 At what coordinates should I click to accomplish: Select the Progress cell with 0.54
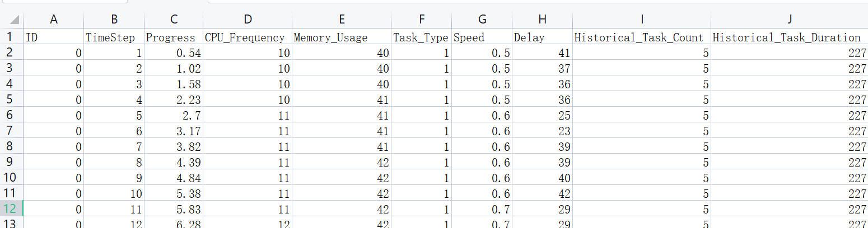(x=174, y=53)
